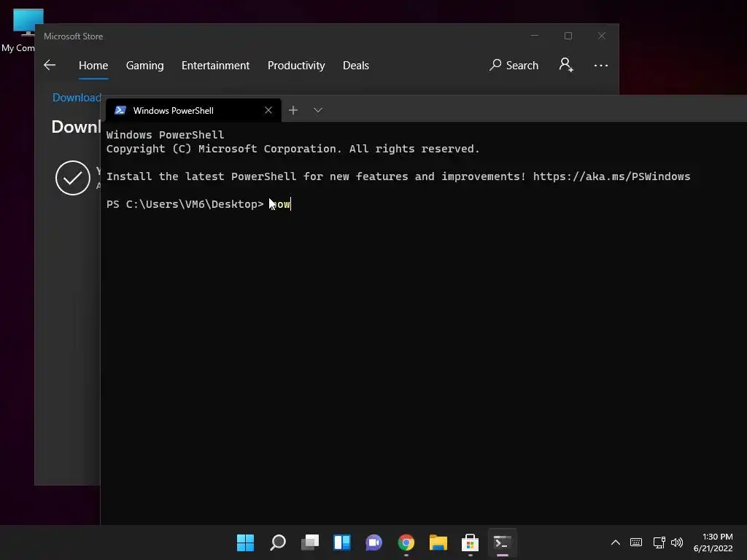747x560 pixels.
Task: Click the aka.ms/PSWindows link
Action: click(x=611, y=176)
